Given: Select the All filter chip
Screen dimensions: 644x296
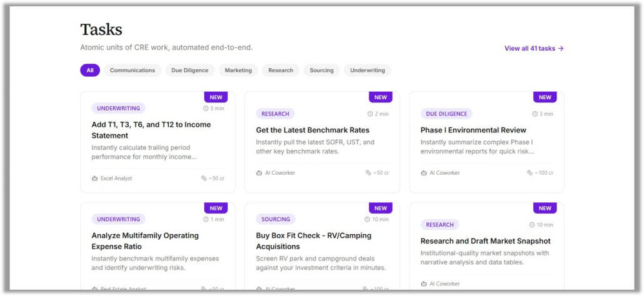Looking at the screenshot, I should tap(90, 71).
